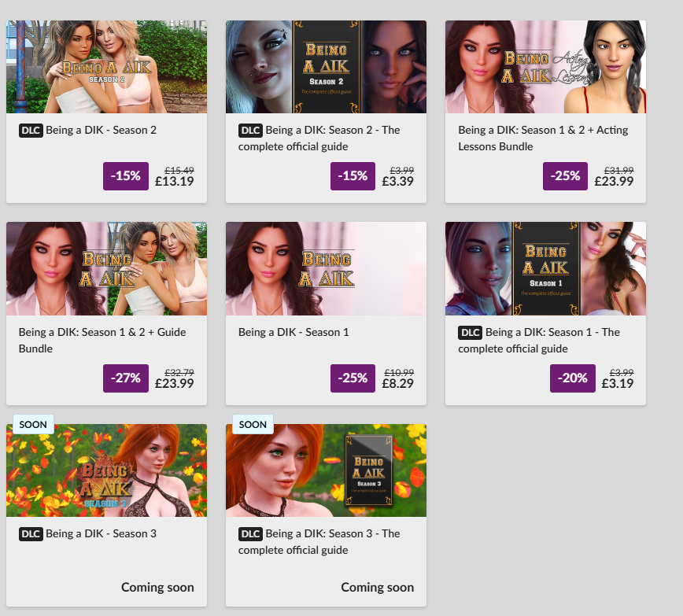Click DLC badge on Season 3 card
The width and height of the screenshot is (683, 616).
(x=31, y=533)
